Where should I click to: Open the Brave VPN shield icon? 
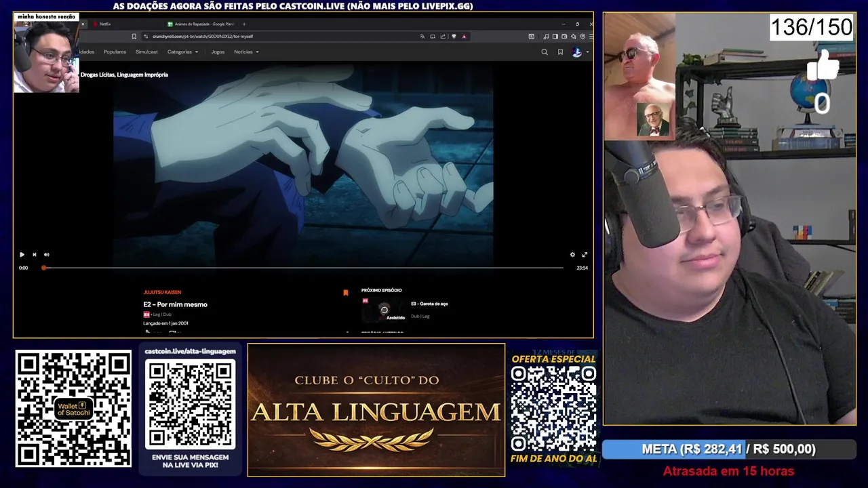pyautogui.click(x=583, y=37)
